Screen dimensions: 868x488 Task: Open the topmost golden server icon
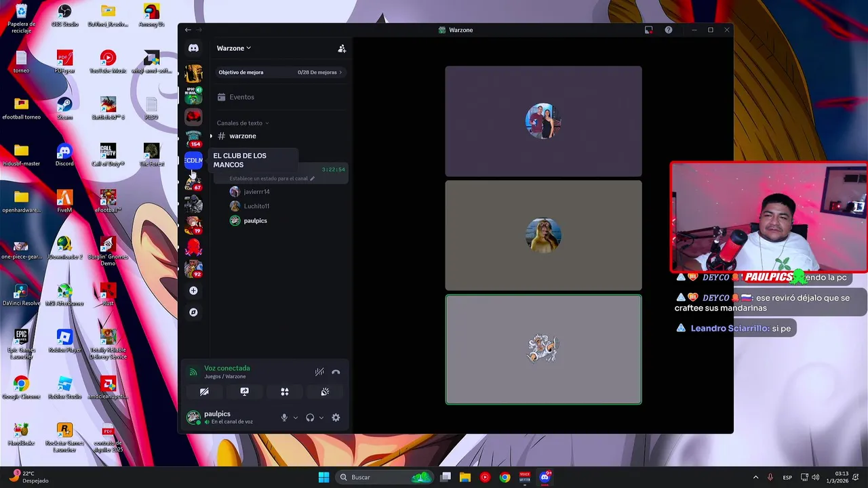pyautogui.click(x=193, y=73)
